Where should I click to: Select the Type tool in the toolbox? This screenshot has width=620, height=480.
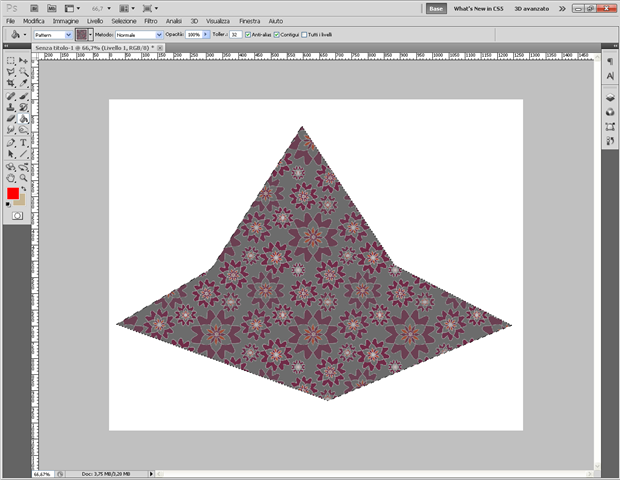23,143
